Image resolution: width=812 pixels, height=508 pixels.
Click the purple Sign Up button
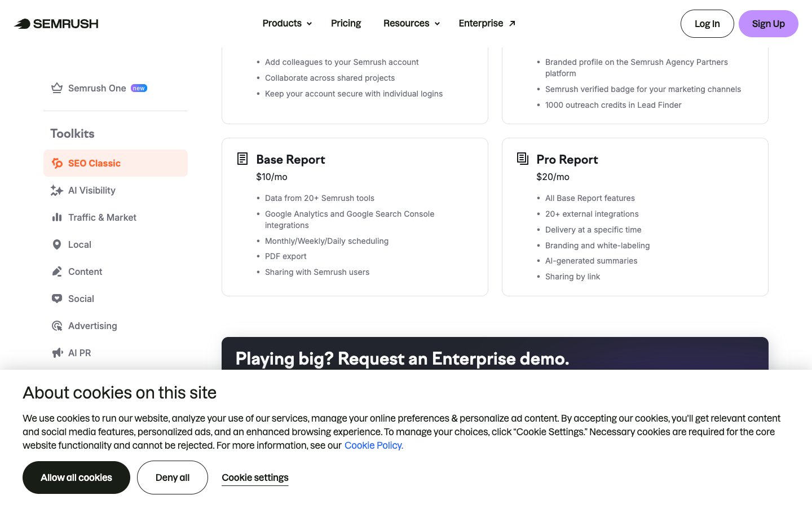768,24
